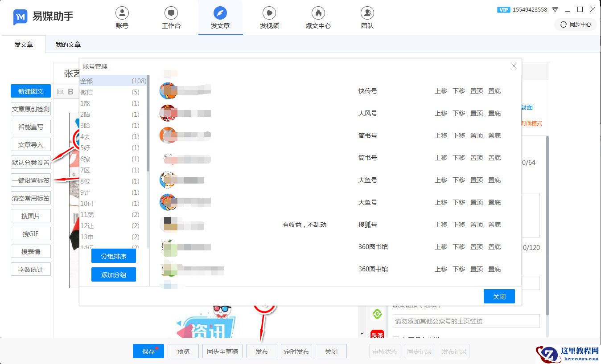Select the 11就 group
The height and width of the screenshot is (364, 601).
[113, 215]
